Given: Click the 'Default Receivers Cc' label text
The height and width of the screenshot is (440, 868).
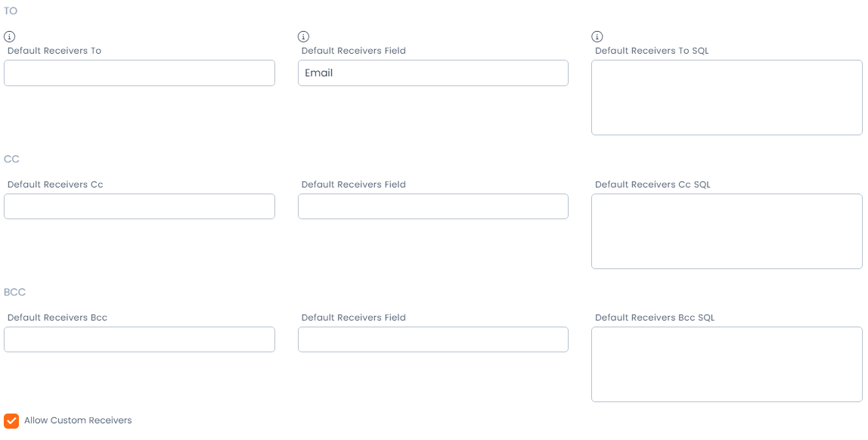Looking at the screenshot, I should (55, 184).
